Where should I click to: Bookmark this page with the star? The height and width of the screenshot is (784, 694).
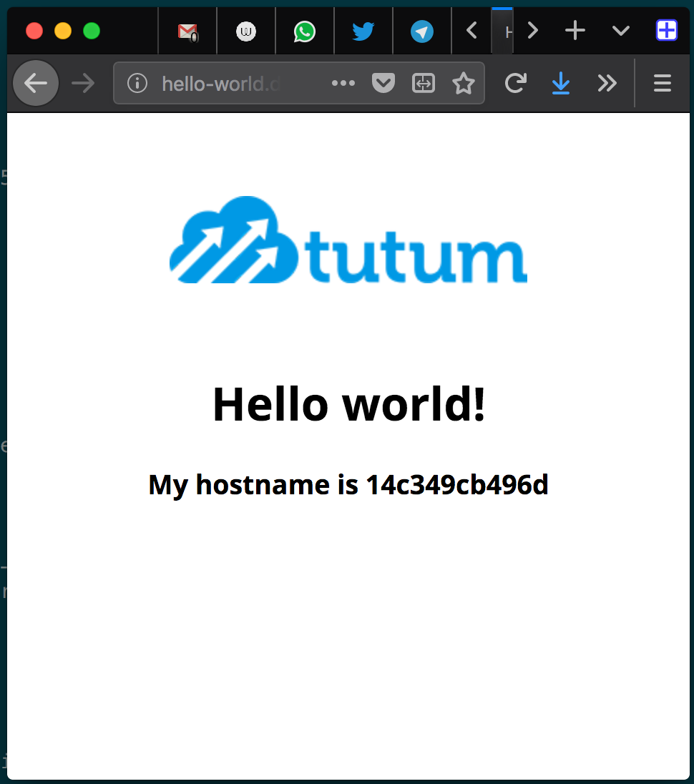(464, 83)
